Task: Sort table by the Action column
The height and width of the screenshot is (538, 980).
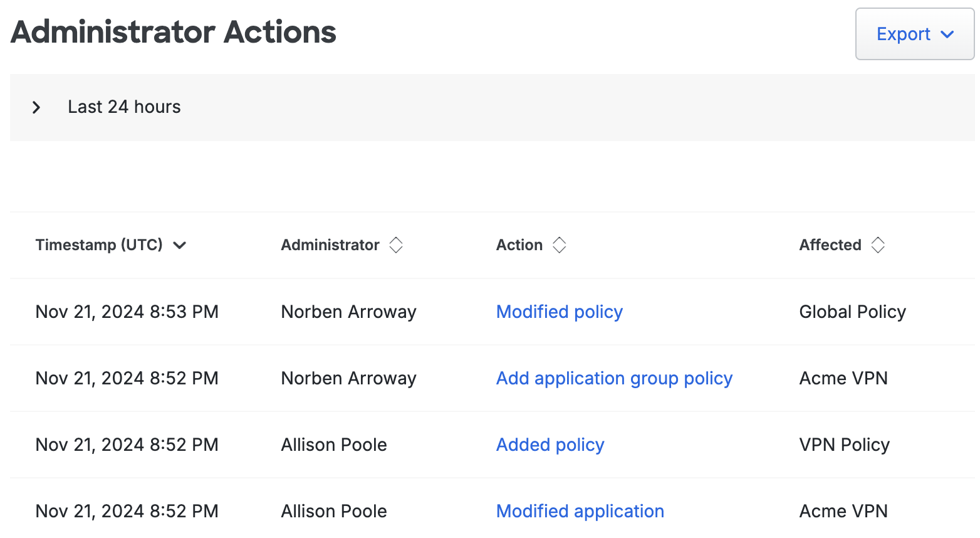Action: [x=559, y=245]
